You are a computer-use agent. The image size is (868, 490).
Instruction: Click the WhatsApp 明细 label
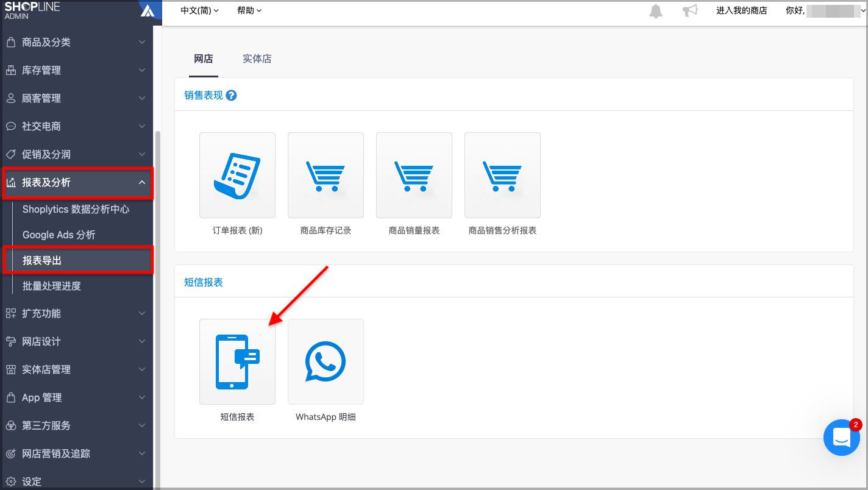[325, 417]
